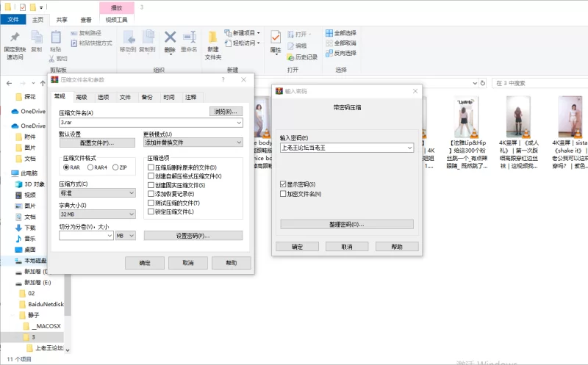588x365 pixels.
Task: Click the Invert selection icon
Action: click(329, 53)
